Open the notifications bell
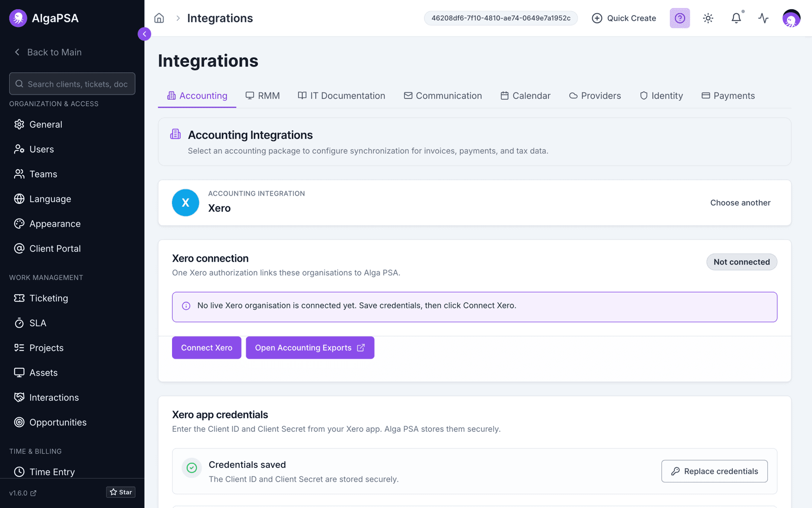This screenshot has height=508, width=812. click(736, 18)
